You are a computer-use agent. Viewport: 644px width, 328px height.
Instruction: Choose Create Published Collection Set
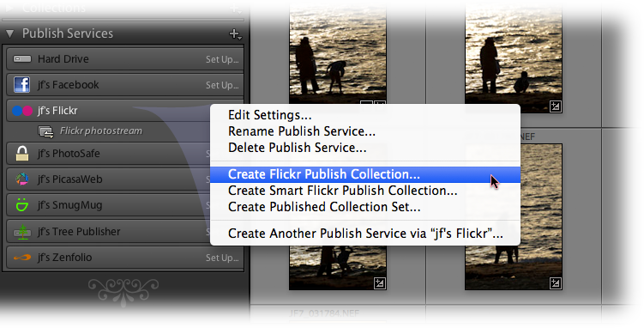[364, 207]
